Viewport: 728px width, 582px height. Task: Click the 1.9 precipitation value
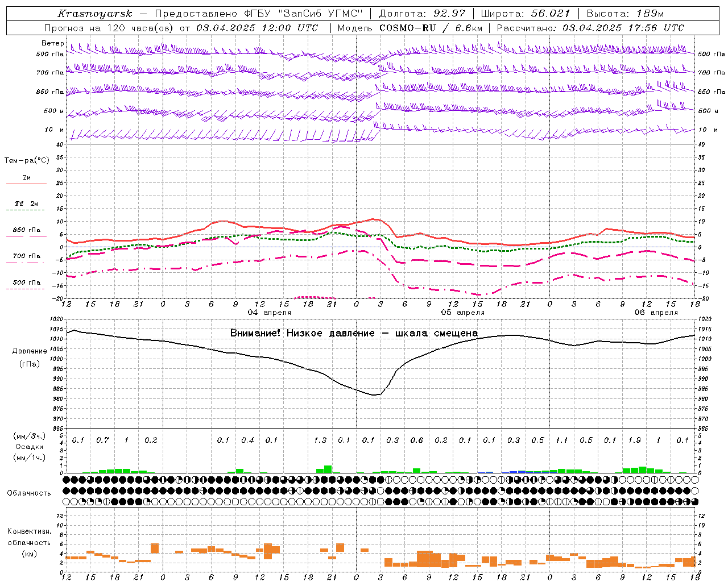coord(634,440)
